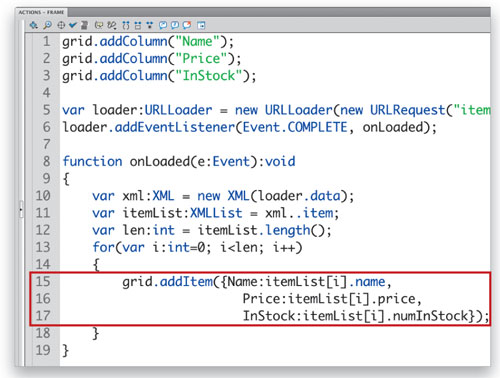Click the Insert target path crosshair icon
The image size is (500, 378).
pyautogui.click(x=61, y=25)
